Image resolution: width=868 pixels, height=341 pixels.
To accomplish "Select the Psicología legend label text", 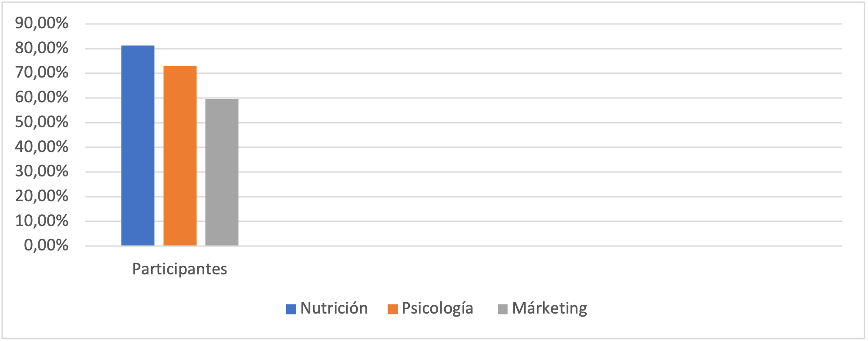I will (x=437, y=308).
